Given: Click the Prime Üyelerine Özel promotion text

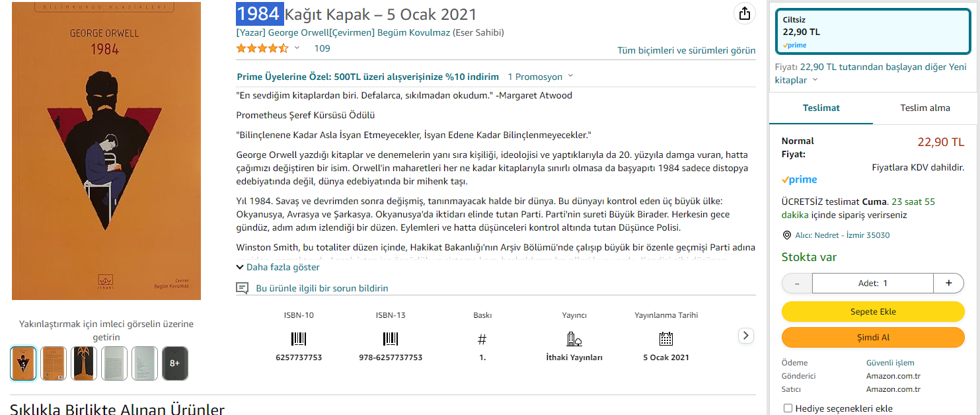Looking at the screenshot, I should pos(367,77).
